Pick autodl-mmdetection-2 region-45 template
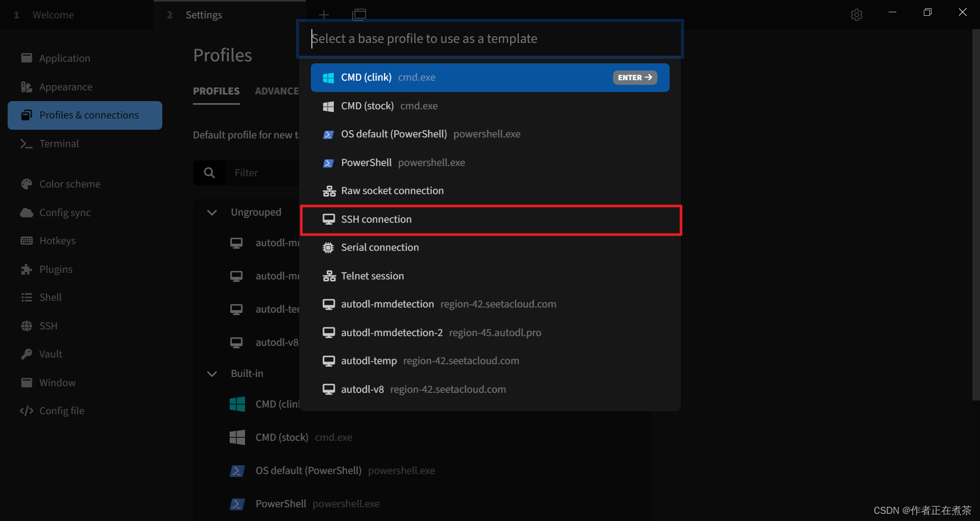The image size is (980, 521). click(x=490, y=333)
